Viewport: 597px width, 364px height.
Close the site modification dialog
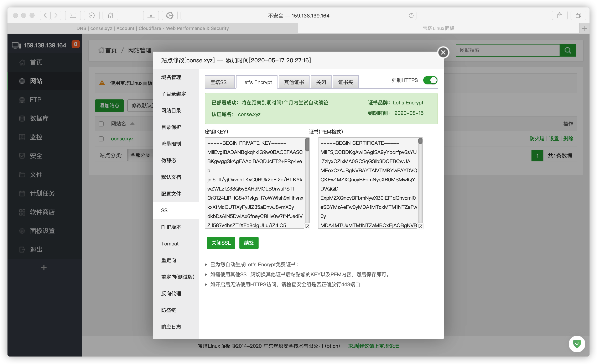pyautogui.click(x=443, y=52)
